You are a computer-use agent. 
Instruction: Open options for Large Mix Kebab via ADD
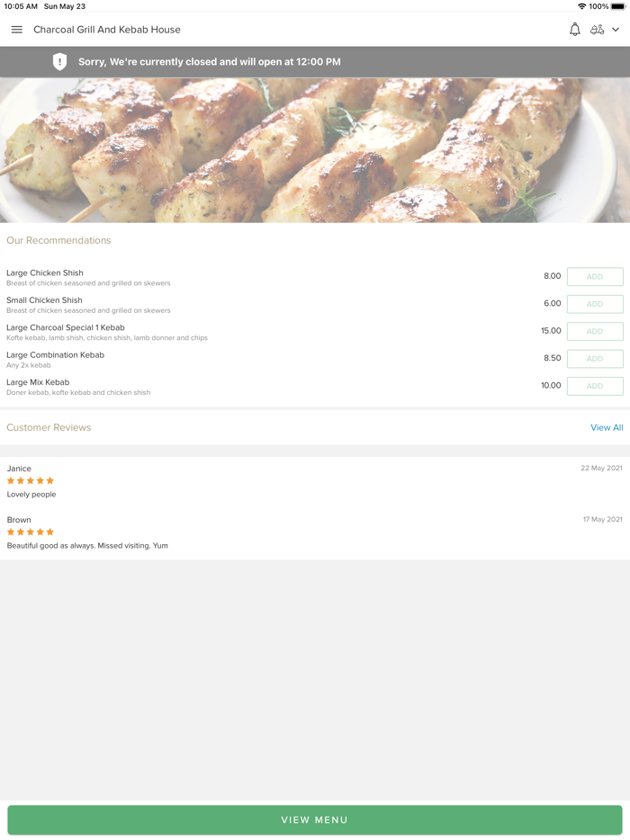tap(595, 386)
